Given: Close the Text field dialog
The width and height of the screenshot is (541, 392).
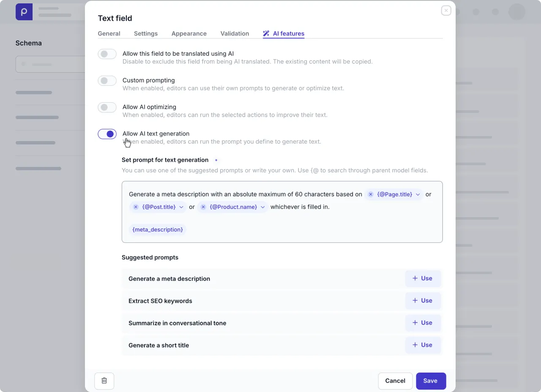Looking at the screenshot, I should click(446, 11).
